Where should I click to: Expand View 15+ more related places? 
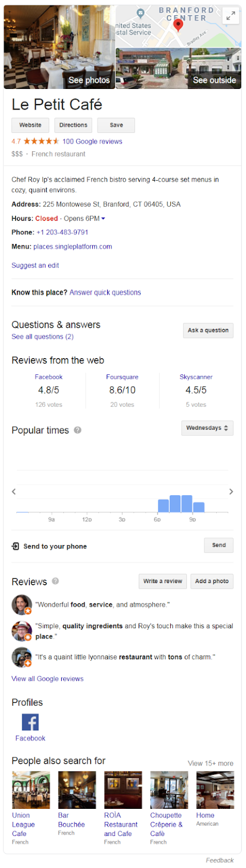(x=210, y=763)
